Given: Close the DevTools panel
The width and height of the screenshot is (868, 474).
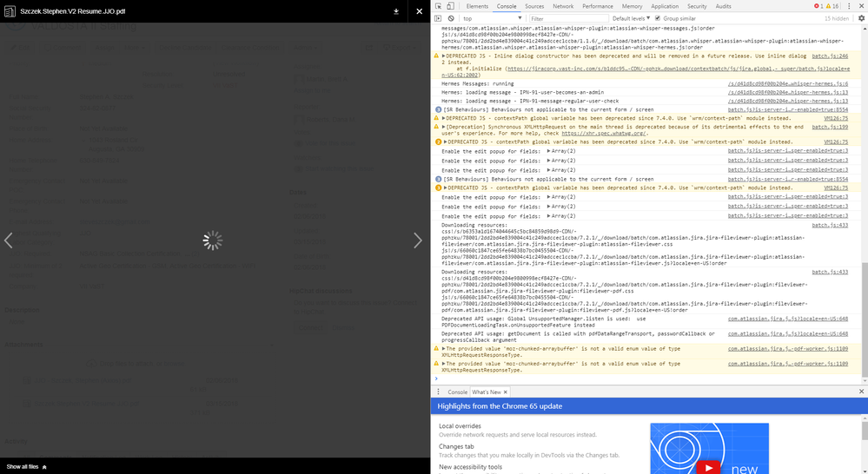Looking at the screenshot, I should point(861,6).
